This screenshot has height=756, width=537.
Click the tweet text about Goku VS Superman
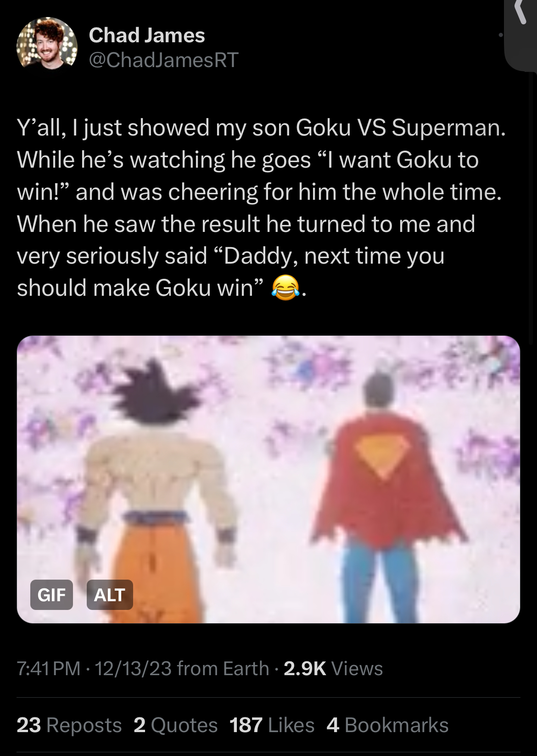click(x=262, y=208)
